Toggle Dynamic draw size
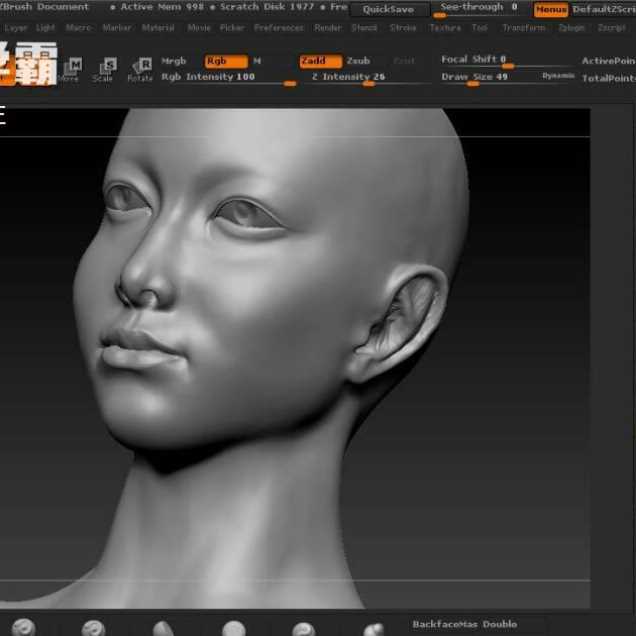The width and height of the screenshot is (636, 636). tap(558, 76)
